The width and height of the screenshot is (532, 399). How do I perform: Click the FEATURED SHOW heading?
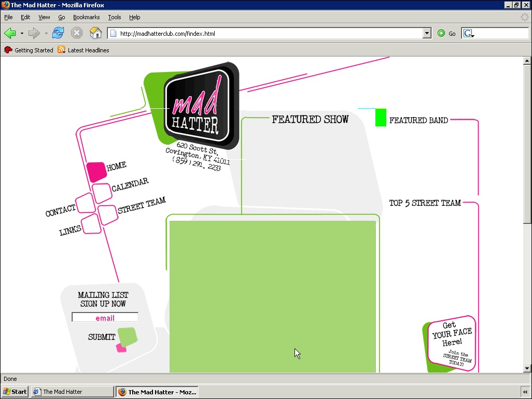[310, 119]
